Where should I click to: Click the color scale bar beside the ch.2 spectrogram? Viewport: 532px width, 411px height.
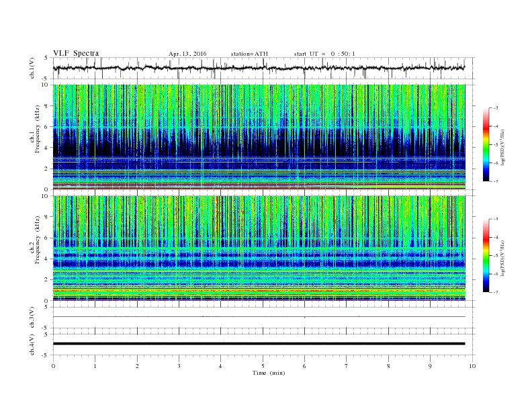tap(486, 256)
